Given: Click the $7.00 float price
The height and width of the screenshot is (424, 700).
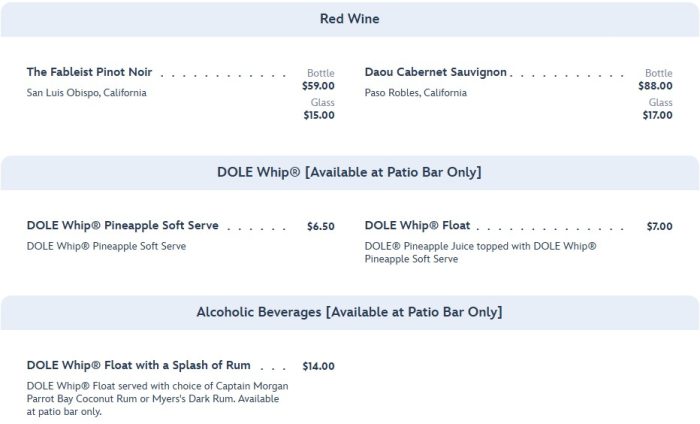Looking at the screenshot, I should coord(659,227).
